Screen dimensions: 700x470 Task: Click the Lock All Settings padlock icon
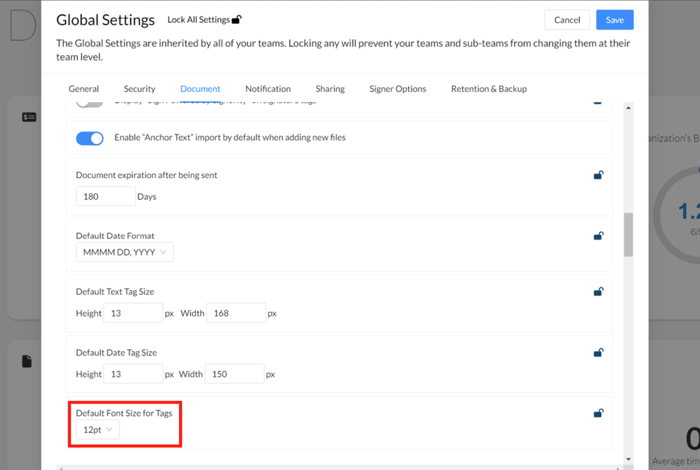click(x=236, y=19)
